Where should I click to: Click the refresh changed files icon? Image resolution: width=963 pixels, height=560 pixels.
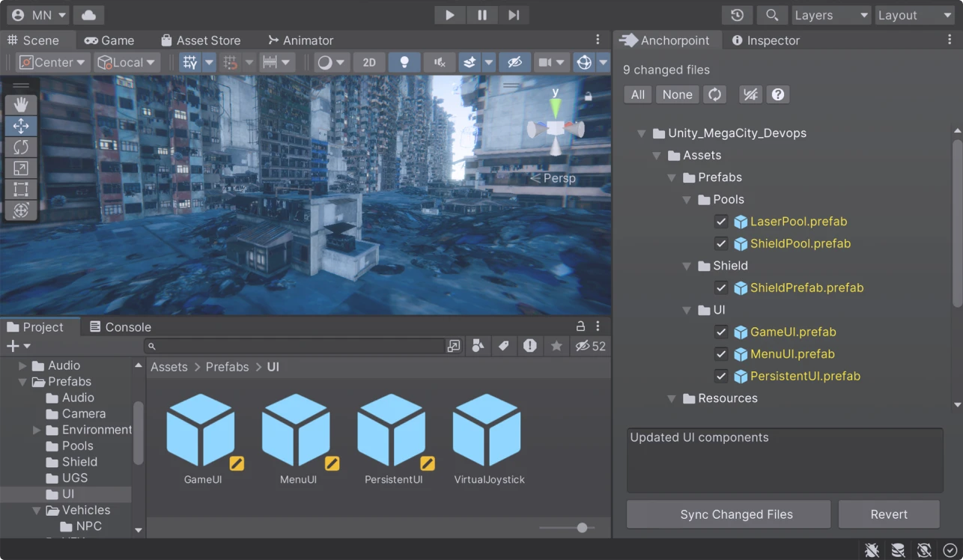[715, 94]
